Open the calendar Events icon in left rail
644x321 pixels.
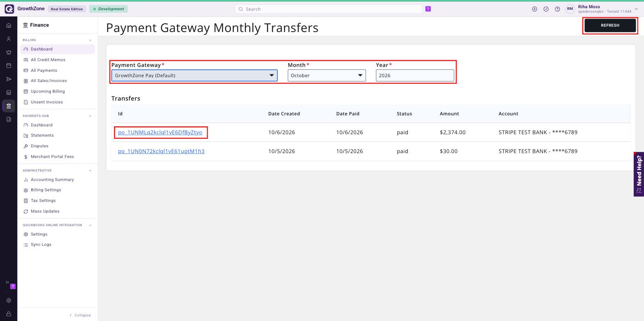(9, 66)
